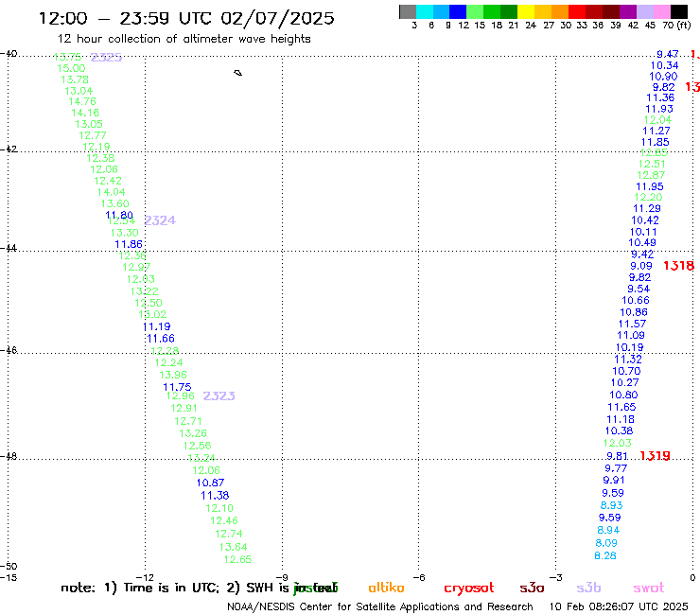Screen dimensions: 700x615
Task: Click the wave height value 13.96
Action: click(173, 375)
